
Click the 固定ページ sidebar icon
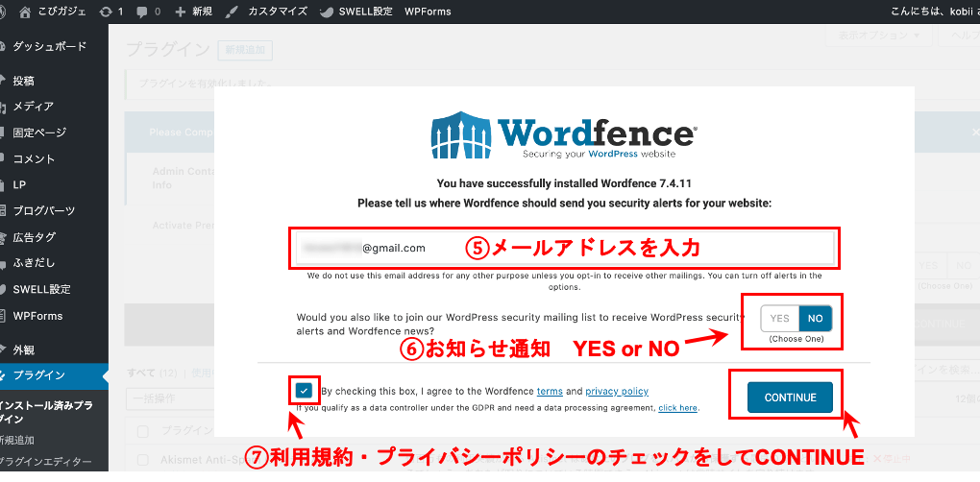[x=3, y=133]
